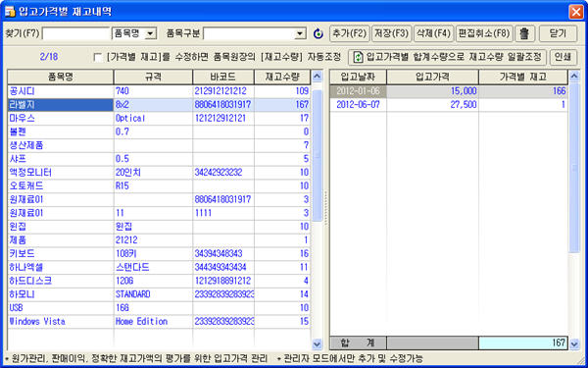Select the 하나엑셀 row
The image size is (588, 368).
coord(159,267)
